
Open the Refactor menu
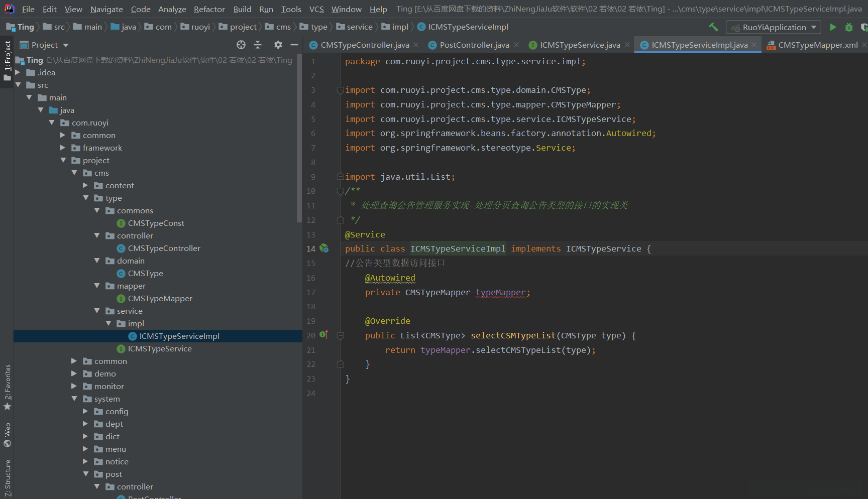click(209, 9)
